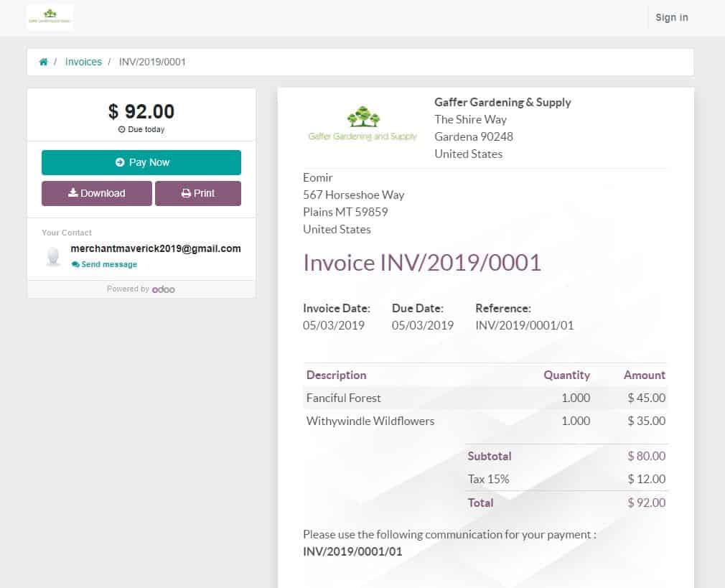This screenshot has height=588, width=725.
Task: Click the Due today label
Action: pos(141,129)
